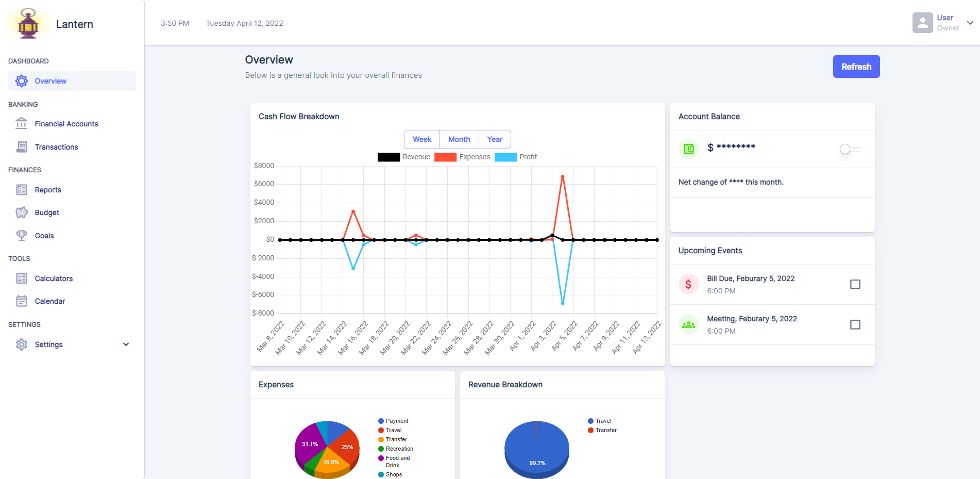Toggle the account balance visibility switch
The width and height of the screenshot is (980, 479).
(x=850, y=149)
